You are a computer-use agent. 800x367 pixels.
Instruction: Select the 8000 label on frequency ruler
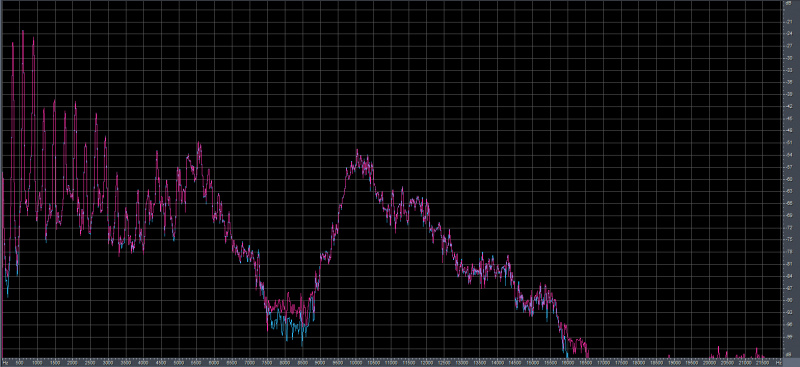tap(285, 363)
